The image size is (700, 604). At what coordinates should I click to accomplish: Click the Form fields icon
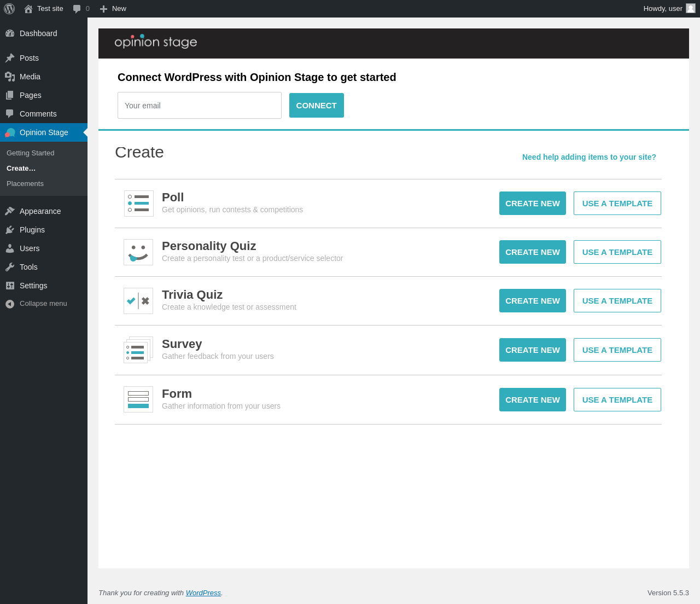[x=138, y=399]
